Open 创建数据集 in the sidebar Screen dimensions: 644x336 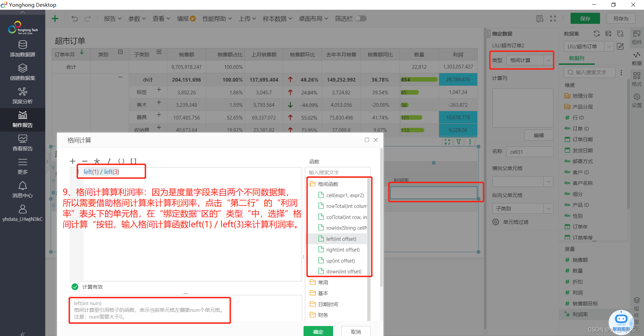[22, 72]
